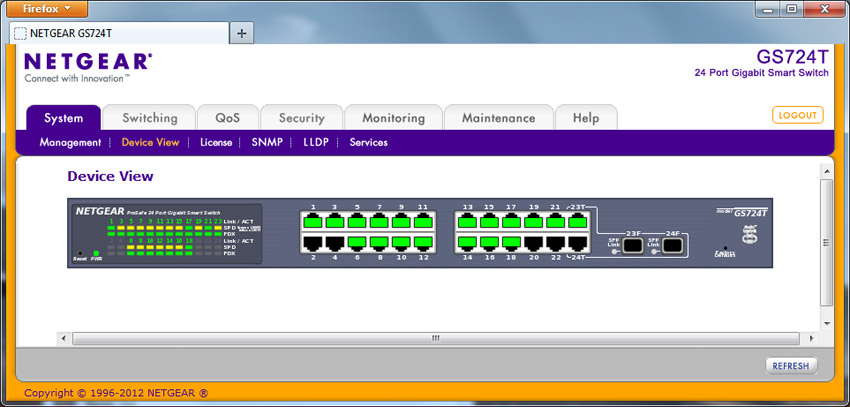The image size is (850, 407).
Task: Open the Security tab
Action: point(301,118)
